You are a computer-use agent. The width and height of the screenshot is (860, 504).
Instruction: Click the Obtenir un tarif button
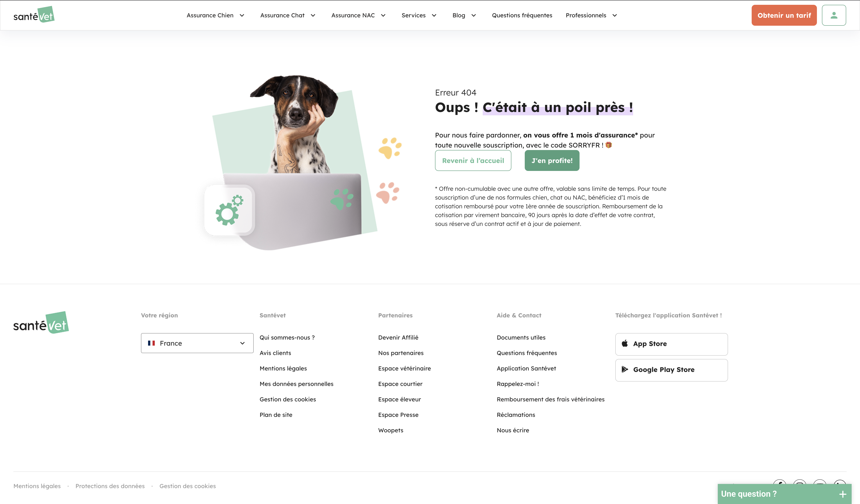[x=784, y=15]
